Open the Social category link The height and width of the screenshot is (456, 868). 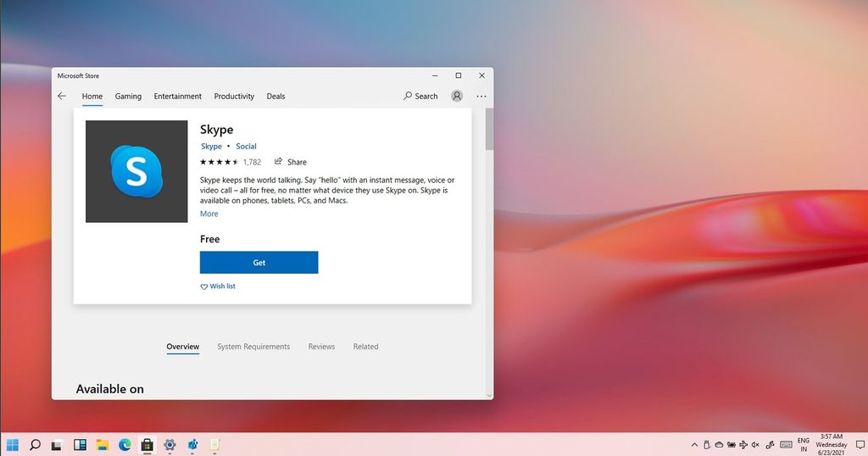click(x=246, y=147)
